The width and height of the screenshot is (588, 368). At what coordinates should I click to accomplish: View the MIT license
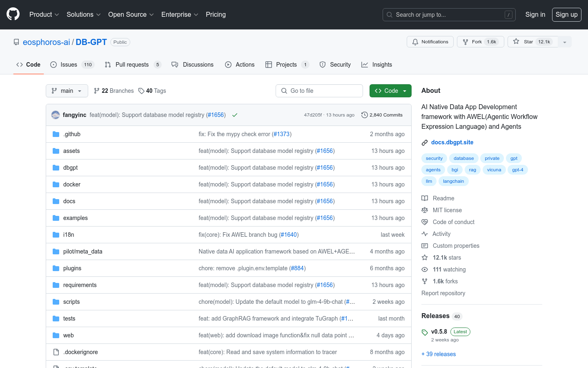(x=442, y=210)
